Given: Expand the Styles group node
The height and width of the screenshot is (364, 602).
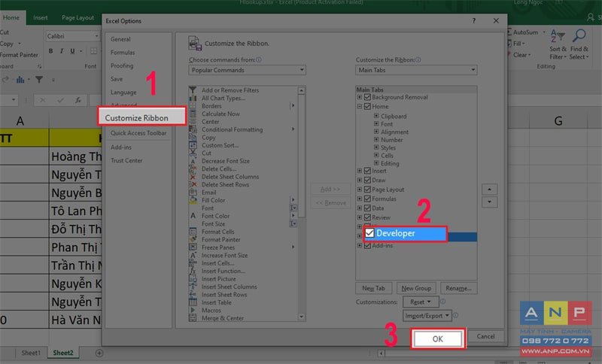Looking at the screenshot, I should (376, 147).
